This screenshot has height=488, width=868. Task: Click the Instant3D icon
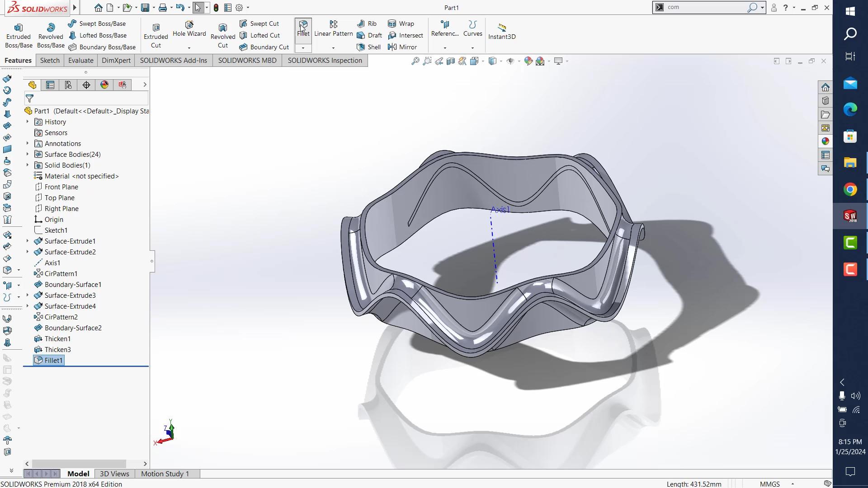502,28
